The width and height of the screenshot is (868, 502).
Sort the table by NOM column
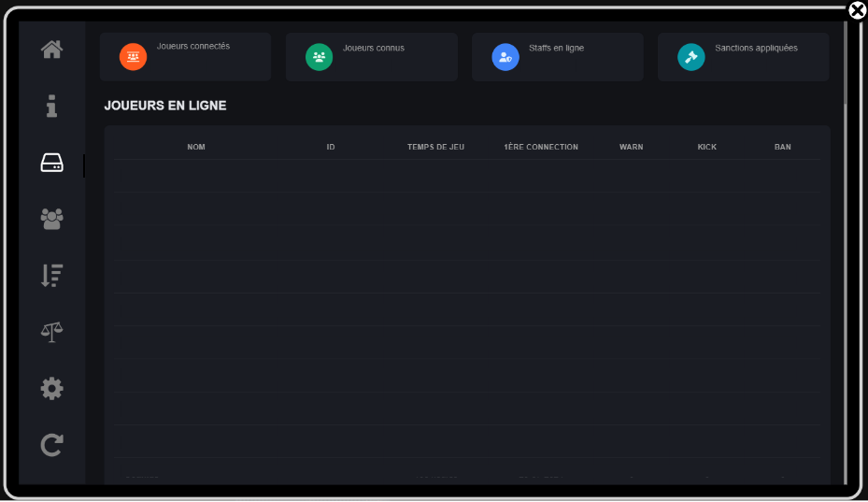pos(196,147)
